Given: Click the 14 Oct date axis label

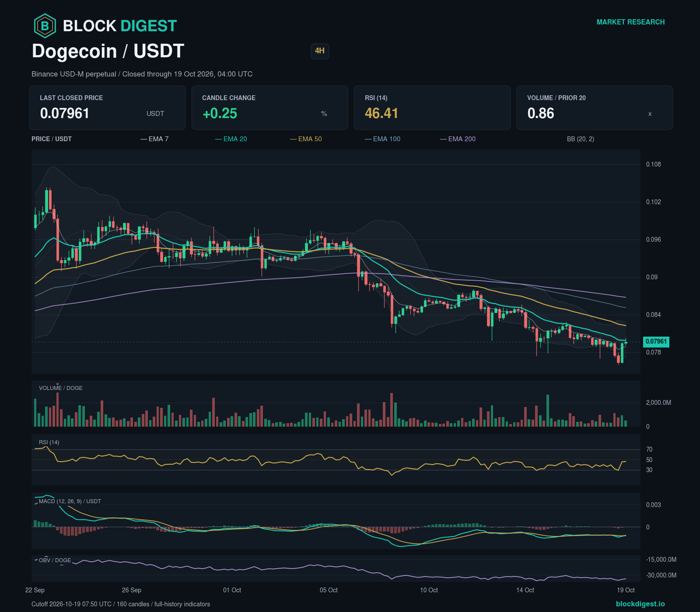Looking at the screenshot, I should 525,590.
